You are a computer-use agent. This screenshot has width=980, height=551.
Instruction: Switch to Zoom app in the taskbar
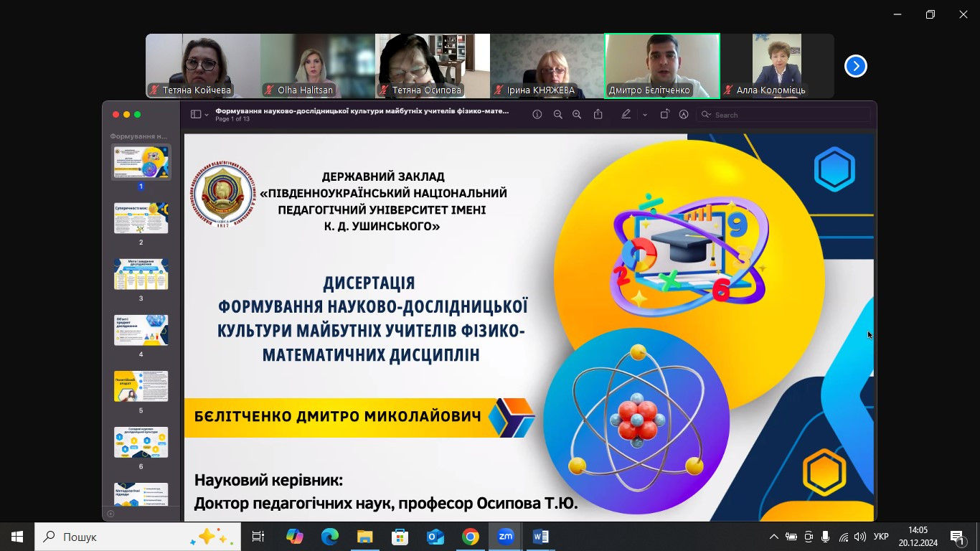coord(506,537)
